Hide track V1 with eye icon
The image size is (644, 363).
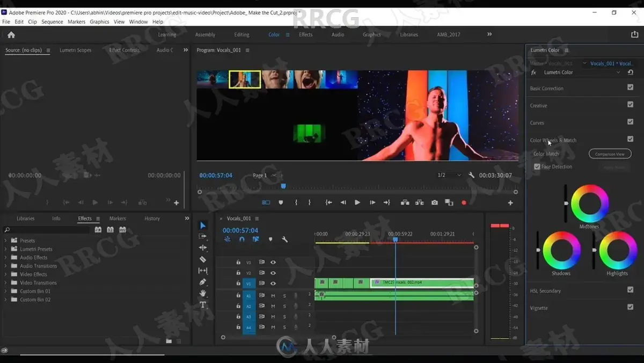(273, 284)
